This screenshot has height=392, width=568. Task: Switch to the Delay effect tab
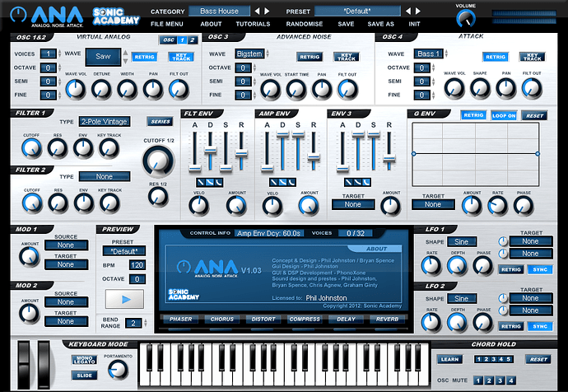pos(346,320)
